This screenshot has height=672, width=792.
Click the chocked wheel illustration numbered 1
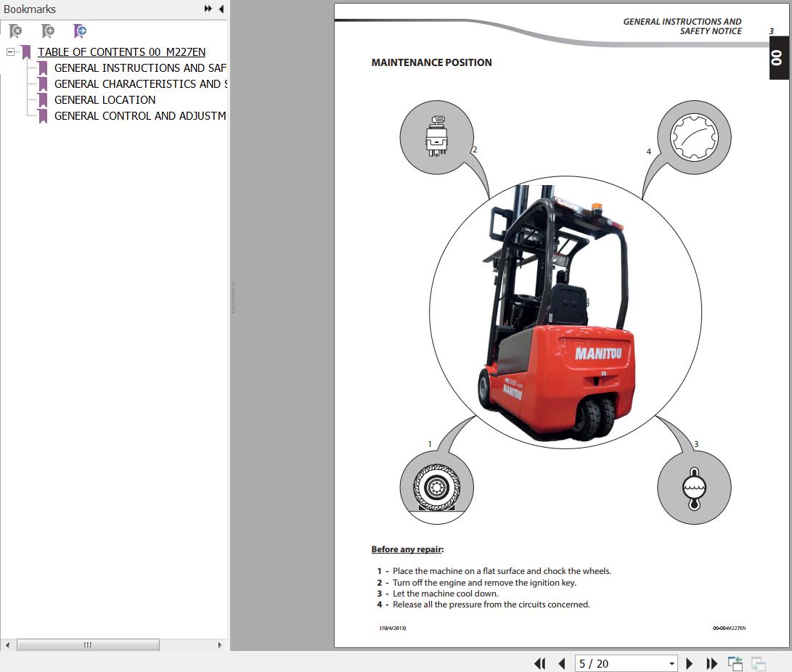click(437, 487)
